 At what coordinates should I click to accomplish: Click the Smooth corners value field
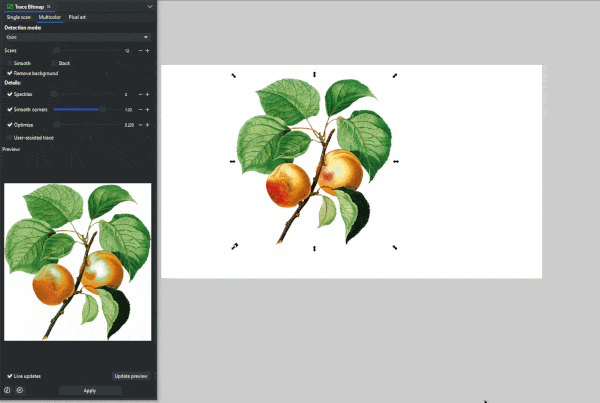click(128, 109)
